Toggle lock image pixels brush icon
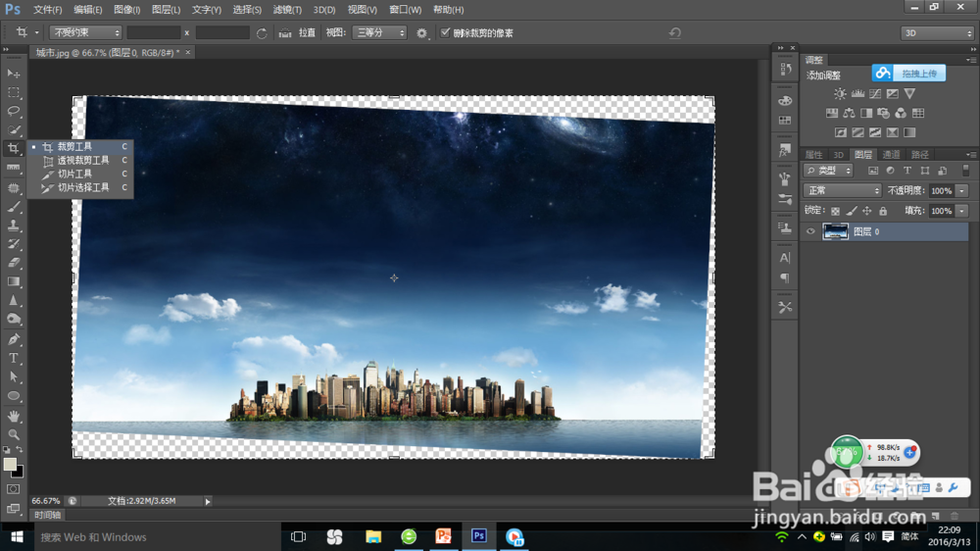 pyautogui.click(x=852, y=212)
